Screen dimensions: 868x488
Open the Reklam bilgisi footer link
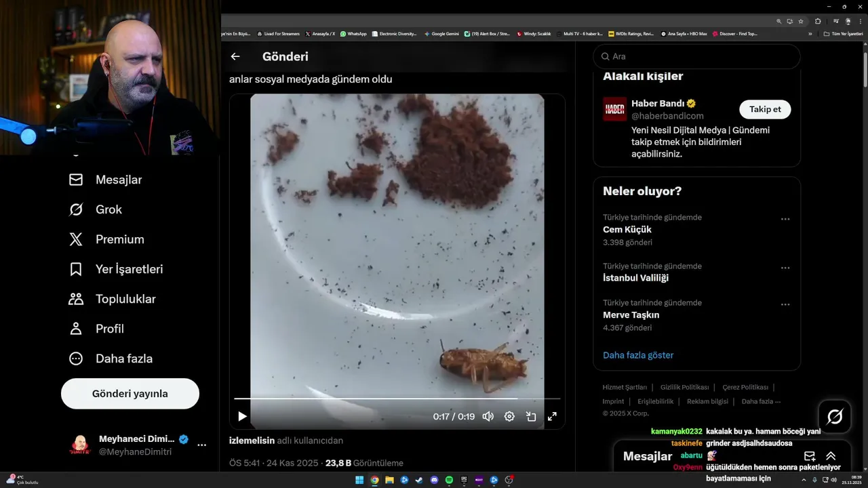tap(707, 401)
